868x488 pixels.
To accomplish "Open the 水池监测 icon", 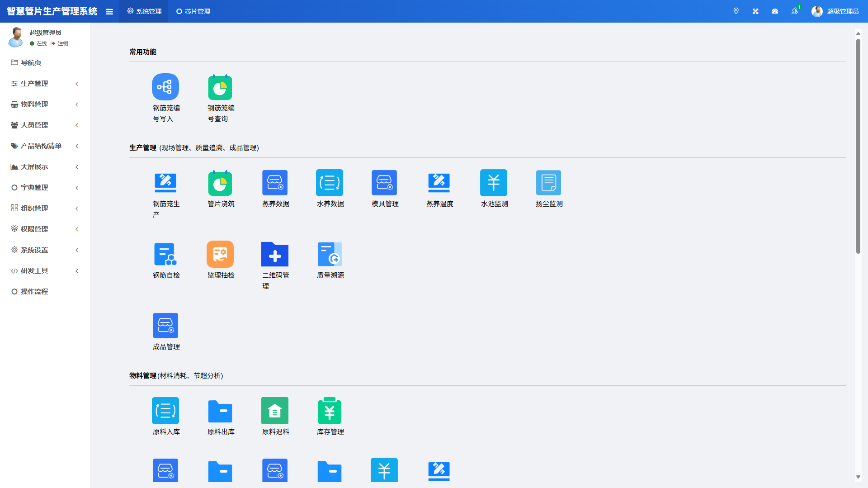I will (494, 183).
